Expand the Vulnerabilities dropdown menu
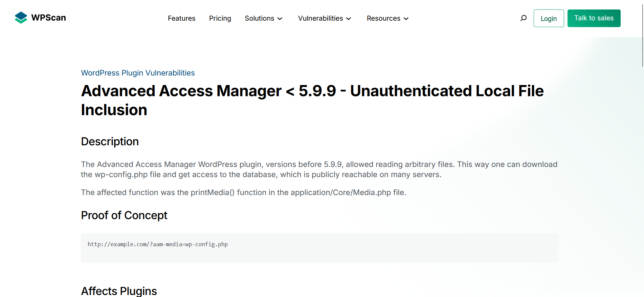 (x=325, y=18)
